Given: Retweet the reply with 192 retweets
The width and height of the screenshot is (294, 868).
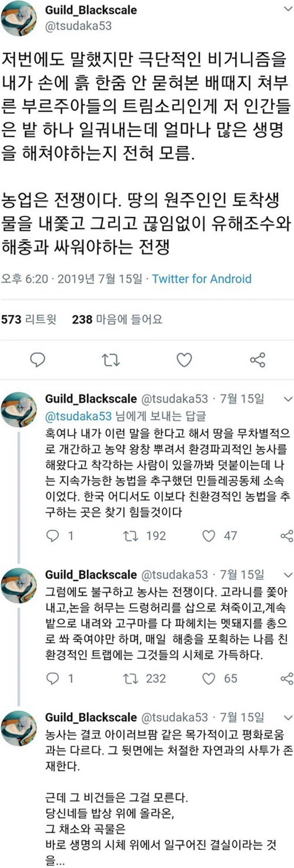Looking at the screenshot, I should tap(130, 536).
